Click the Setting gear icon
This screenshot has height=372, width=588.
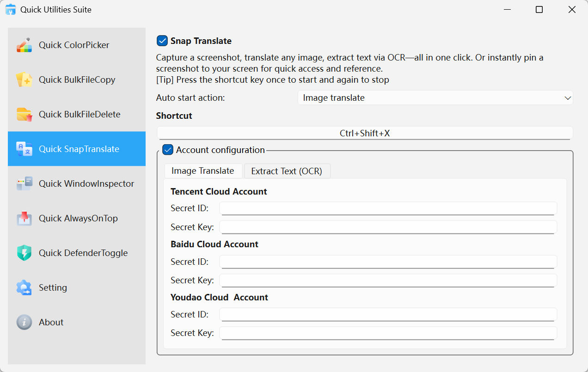(x=24, y=287)
